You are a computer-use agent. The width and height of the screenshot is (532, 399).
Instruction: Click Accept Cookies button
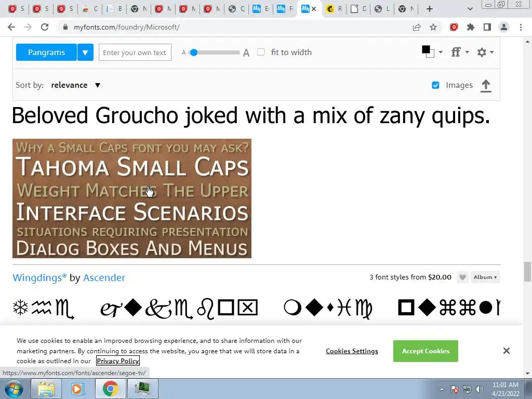[x=425, y=351]
